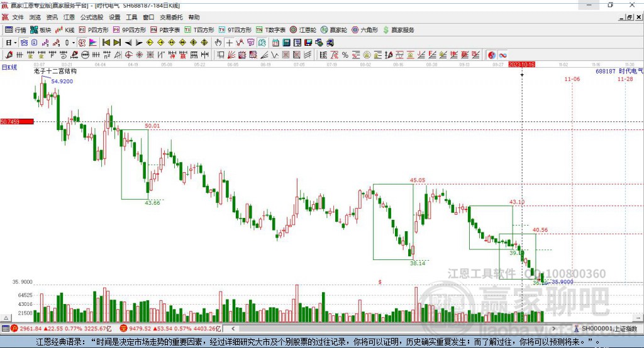
Task: Click the yin-yang taiji icon
Action: [x=492, y=55]
